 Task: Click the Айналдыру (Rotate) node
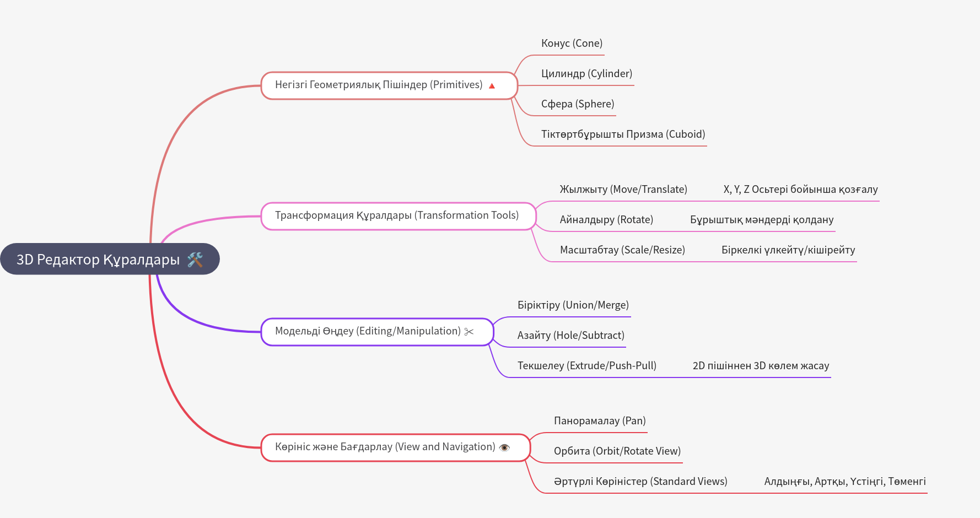pyautogui.click(x=606, y=220)
